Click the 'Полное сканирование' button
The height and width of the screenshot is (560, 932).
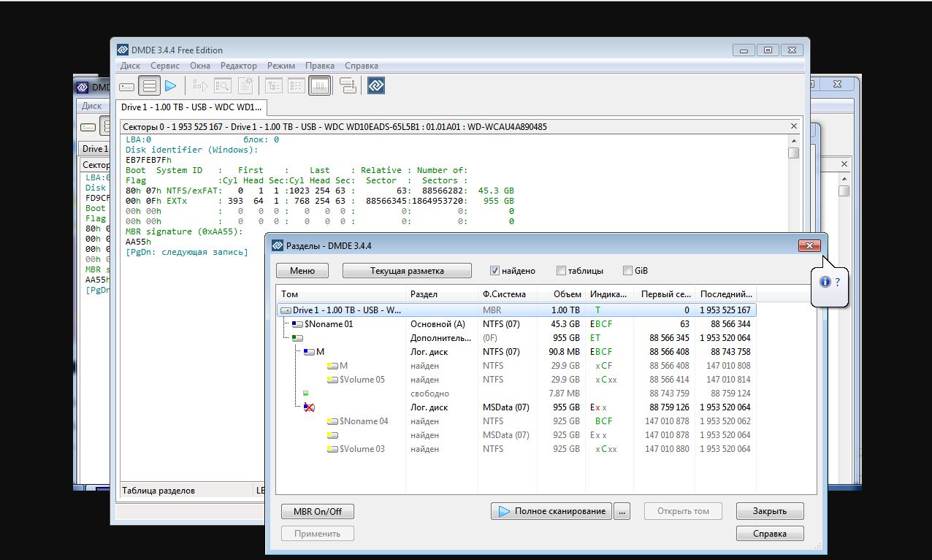pyautogui.click(x=551, y=511)
